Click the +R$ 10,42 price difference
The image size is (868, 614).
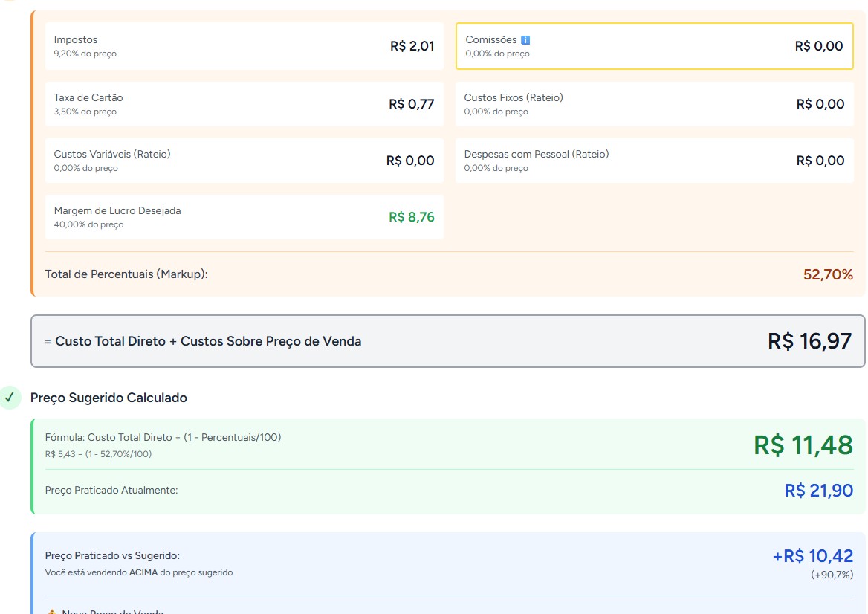[x=812, y=556]
